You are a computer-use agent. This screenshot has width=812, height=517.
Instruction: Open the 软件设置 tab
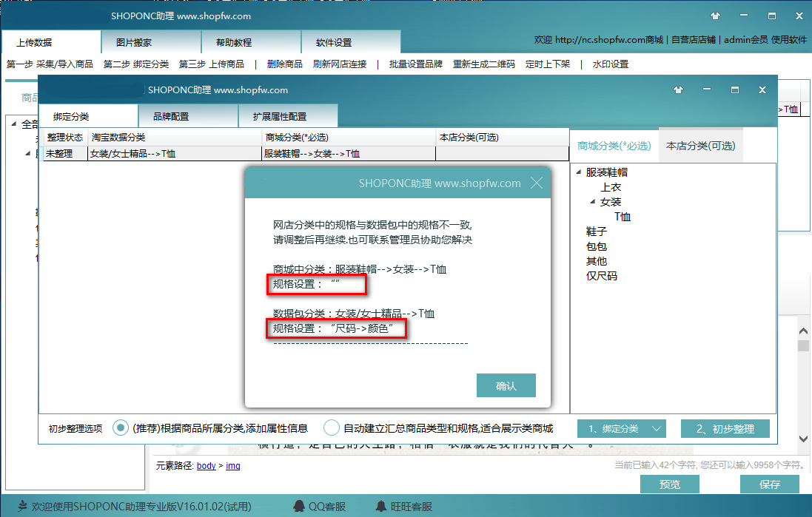pos(351,42)
